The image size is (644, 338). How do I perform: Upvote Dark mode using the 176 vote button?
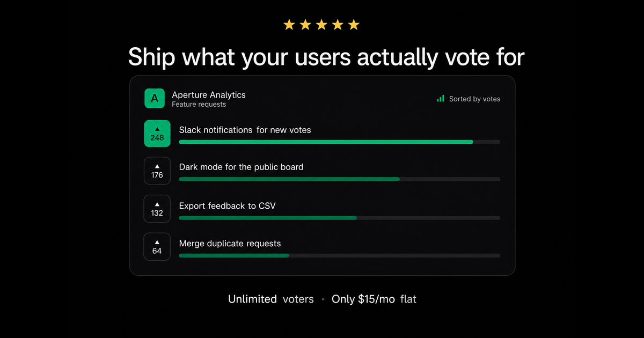(x=157, y=171)
